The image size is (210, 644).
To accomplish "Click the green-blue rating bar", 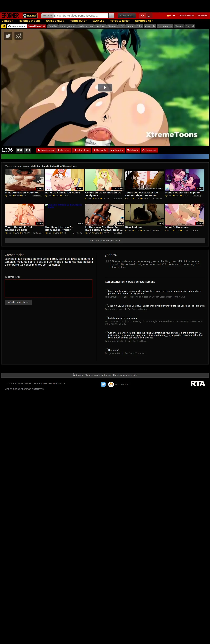I will [105, 156].
